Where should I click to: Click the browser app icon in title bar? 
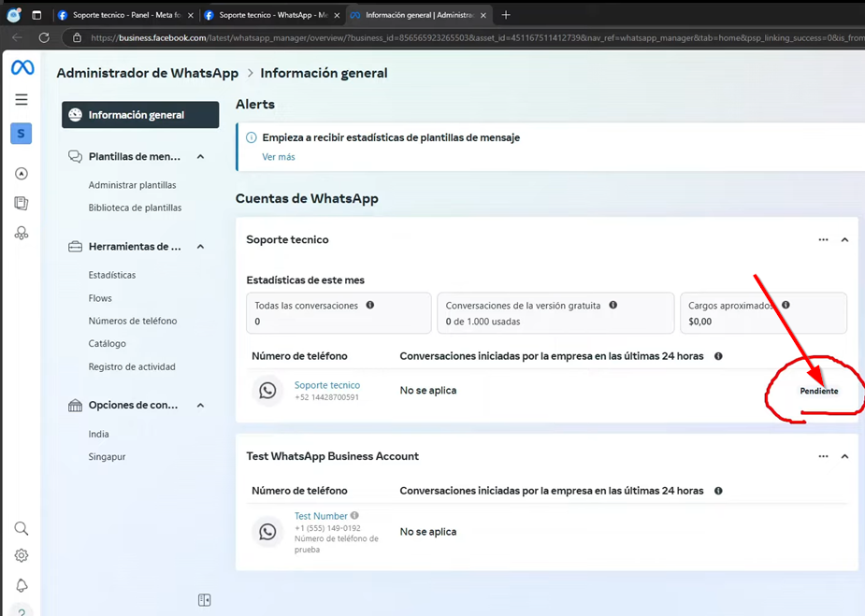tap(14, 15)
